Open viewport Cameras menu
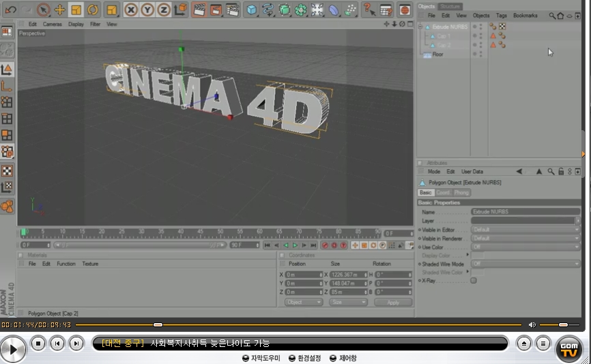Viewport: 591px width, 364px height. click(x=52, y=24)
